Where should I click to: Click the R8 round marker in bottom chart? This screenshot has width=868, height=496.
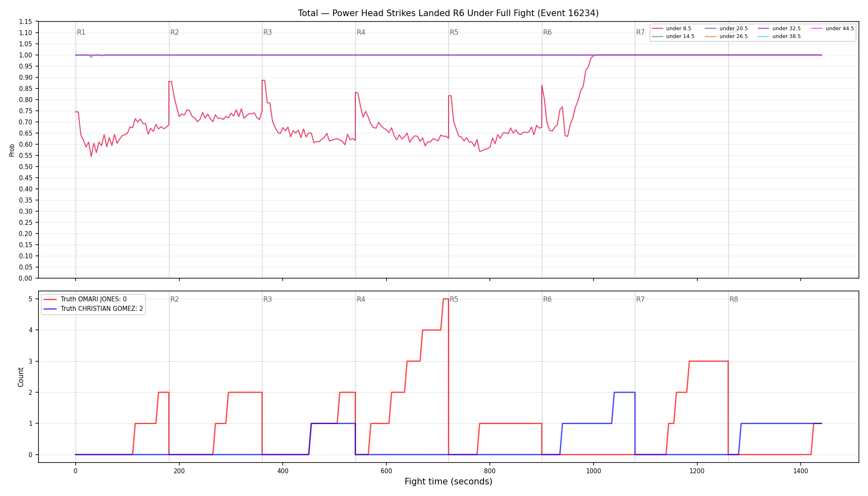tap(734, 299)
